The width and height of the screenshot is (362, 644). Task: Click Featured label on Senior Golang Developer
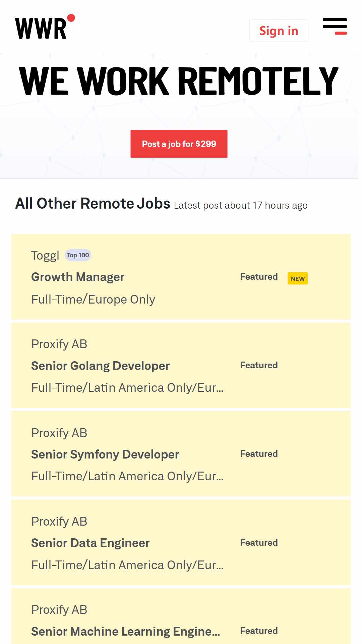(259, 365)
